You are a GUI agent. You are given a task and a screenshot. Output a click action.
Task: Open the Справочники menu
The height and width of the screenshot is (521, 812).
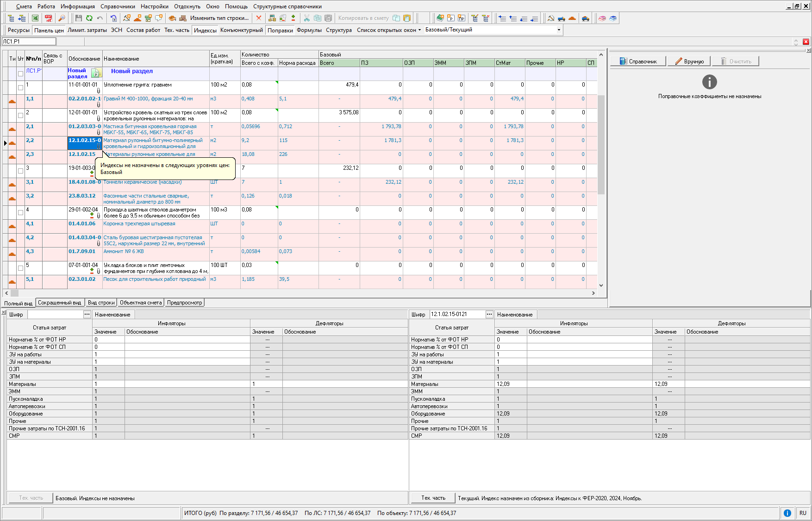[118, 6]
